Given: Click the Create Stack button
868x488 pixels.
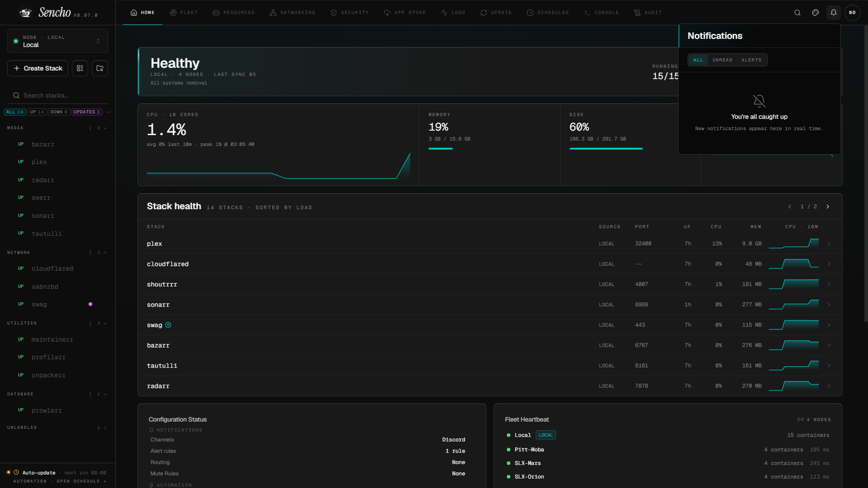Looking at the screenshot, I should tap(38, 68).
